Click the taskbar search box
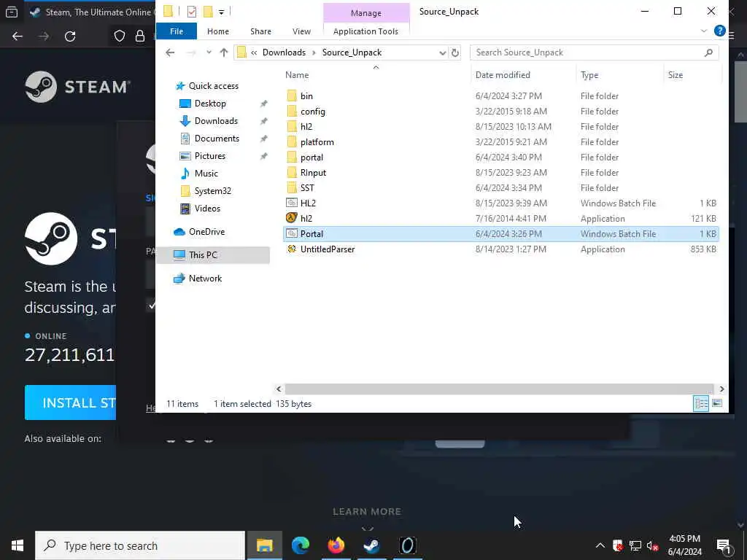This screenshot has width=747, height=560. (x=140, y=545)
